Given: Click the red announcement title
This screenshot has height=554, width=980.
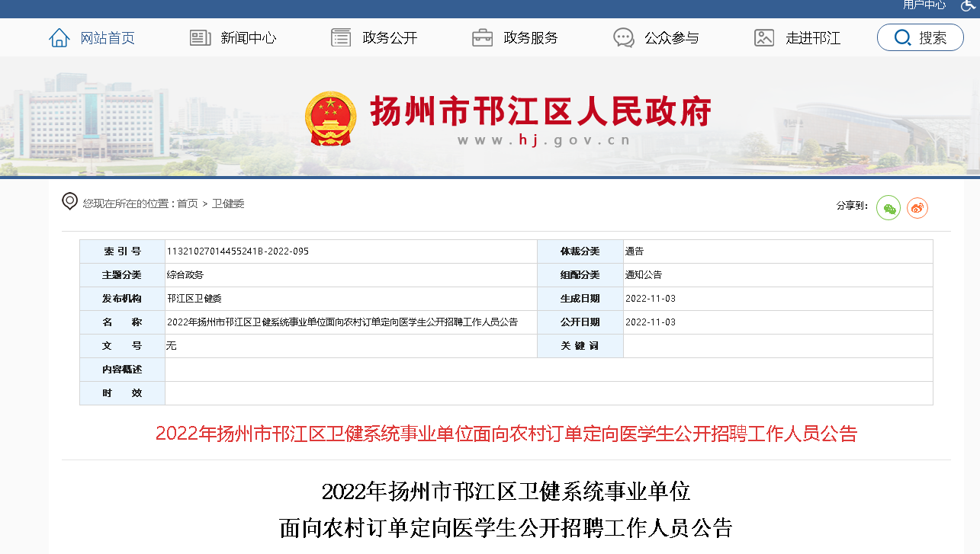Looking at the screenshot, I should point(506,434).
